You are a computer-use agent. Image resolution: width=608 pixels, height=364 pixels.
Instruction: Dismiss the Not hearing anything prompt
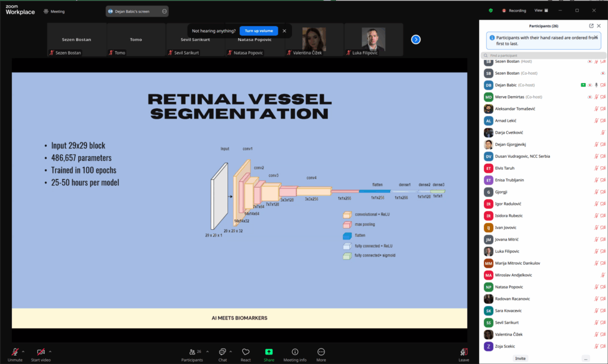pos(284,31)
